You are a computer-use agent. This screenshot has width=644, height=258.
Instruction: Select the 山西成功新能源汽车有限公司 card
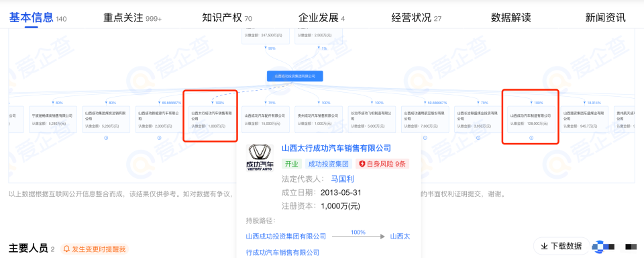click(x=160, y=120)
